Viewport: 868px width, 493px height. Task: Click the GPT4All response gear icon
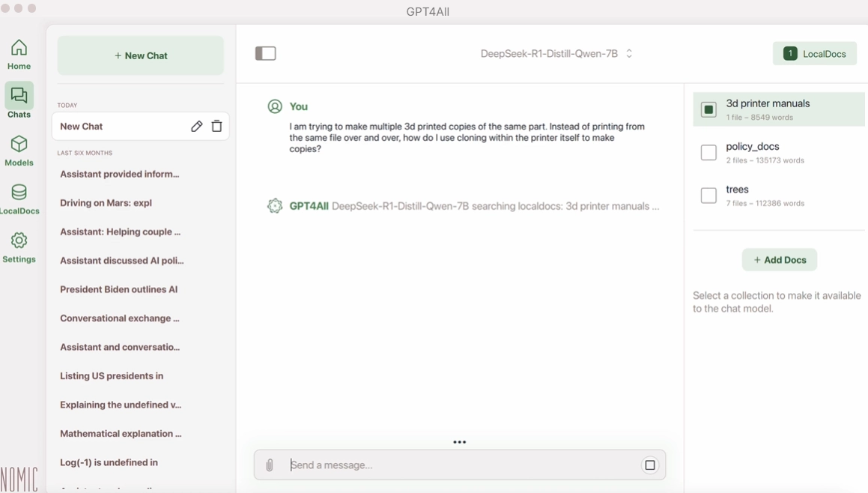pyautogui.click(x=275, y=206)
